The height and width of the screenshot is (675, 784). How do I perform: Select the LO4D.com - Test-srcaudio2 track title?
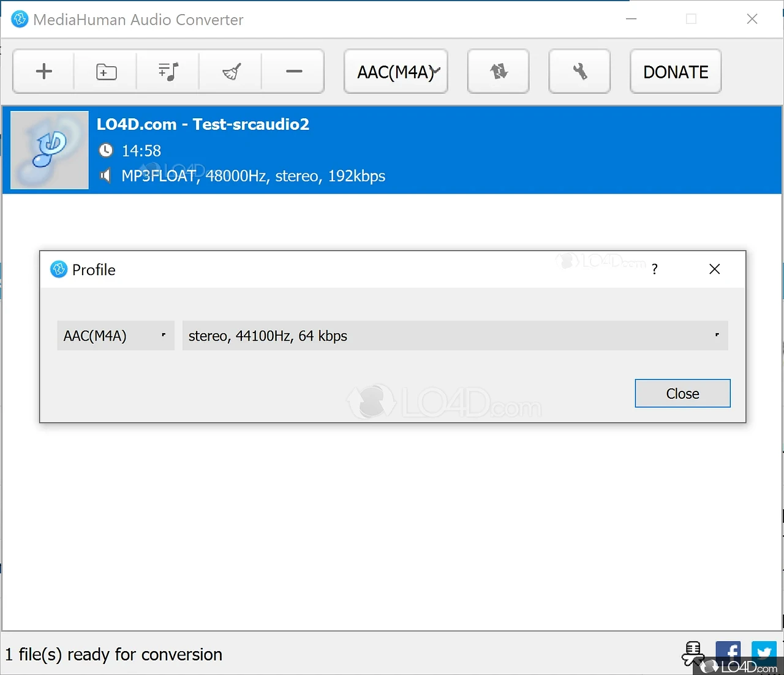coord(203,124)
